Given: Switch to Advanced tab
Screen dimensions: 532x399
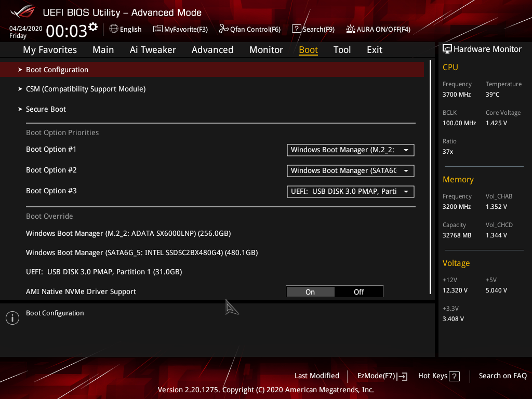Looking at the screenshot, I should [212, 50].
